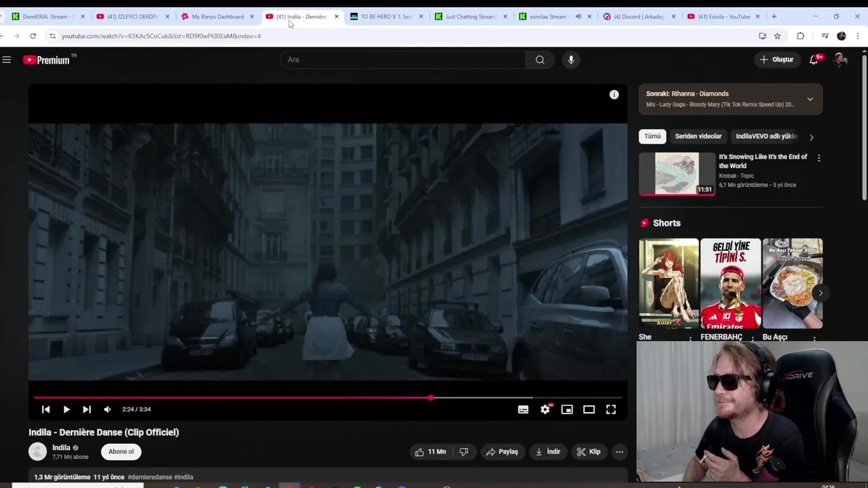
Task: Start voice search with microphone icon
Action: point(571,60)
